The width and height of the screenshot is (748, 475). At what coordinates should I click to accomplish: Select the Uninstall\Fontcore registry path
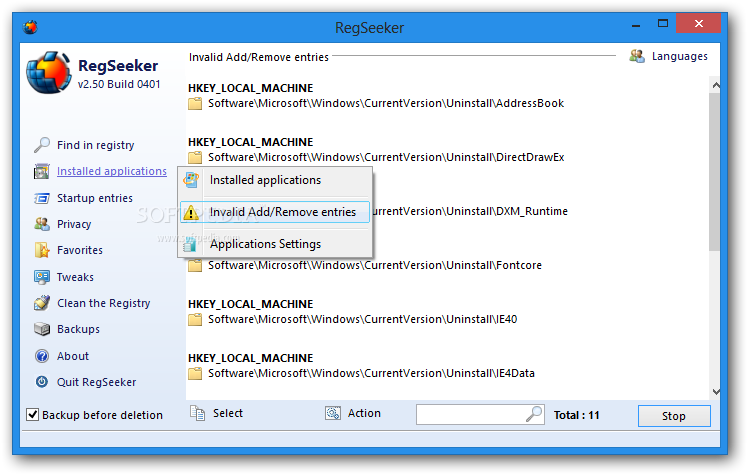[x=375, y=266]
